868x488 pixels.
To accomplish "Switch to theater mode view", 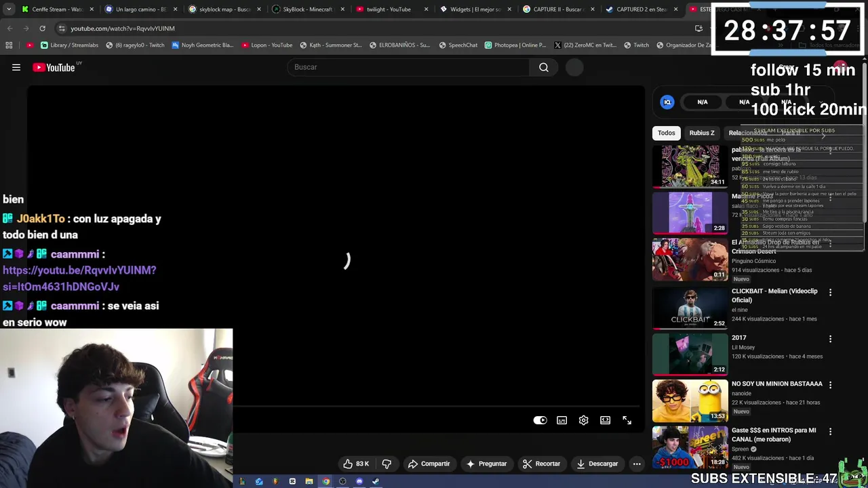I will (605, 420).
